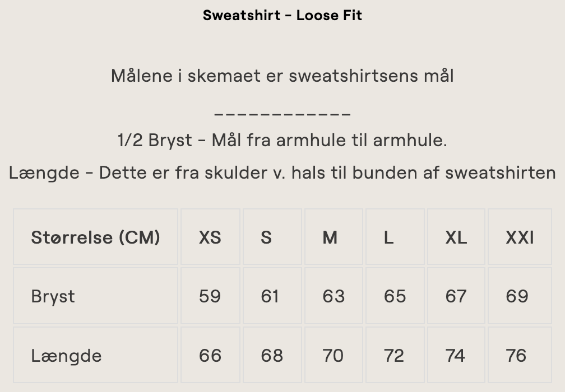Select the Længde description text line
The width and height of the screenshot is (565, 392).
282,172
